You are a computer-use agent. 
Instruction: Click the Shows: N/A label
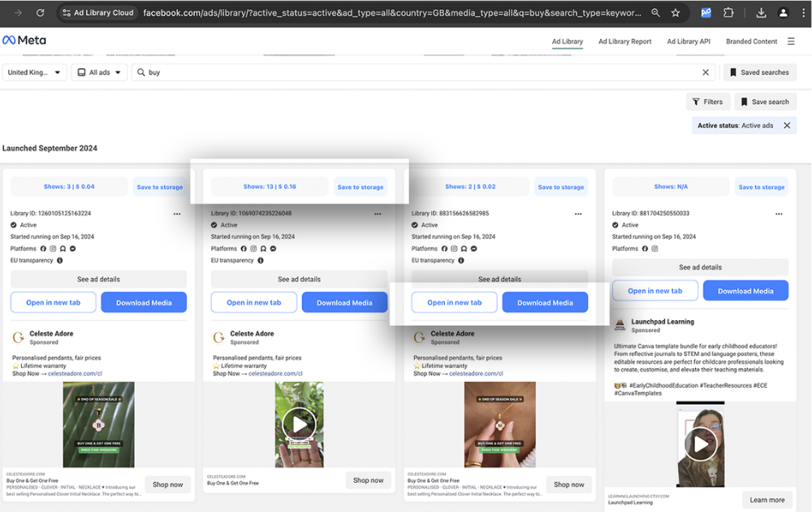click(671, 187)
